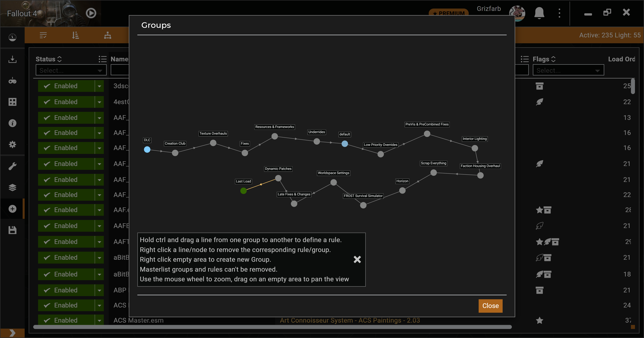The image size is (644, 338).
Task: Close the Groups dialog
Action: tap(490, 306)
